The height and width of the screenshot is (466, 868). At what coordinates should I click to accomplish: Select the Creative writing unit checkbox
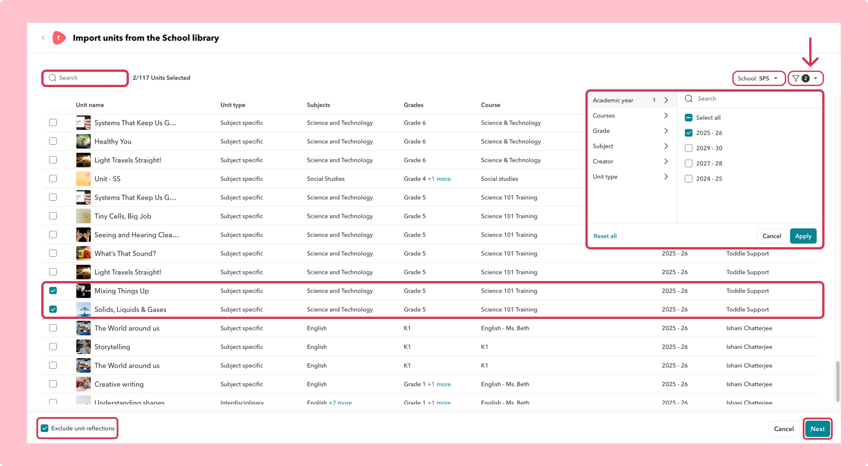click(53, 384)
